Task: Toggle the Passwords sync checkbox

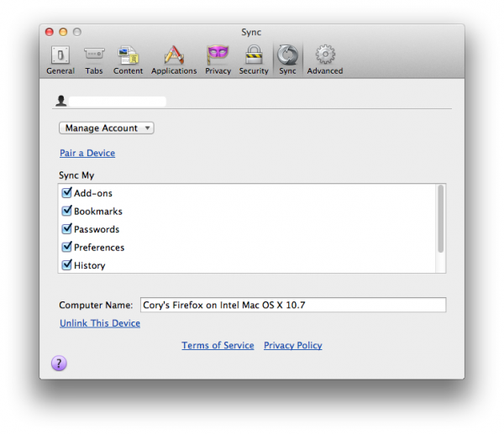Action: coord(67,229)
